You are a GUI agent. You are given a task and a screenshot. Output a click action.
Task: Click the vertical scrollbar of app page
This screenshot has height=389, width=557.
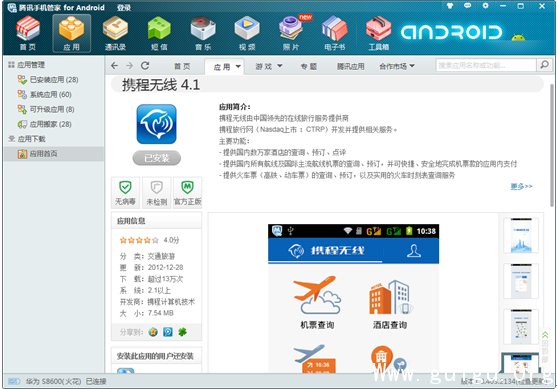coord(552,145)
